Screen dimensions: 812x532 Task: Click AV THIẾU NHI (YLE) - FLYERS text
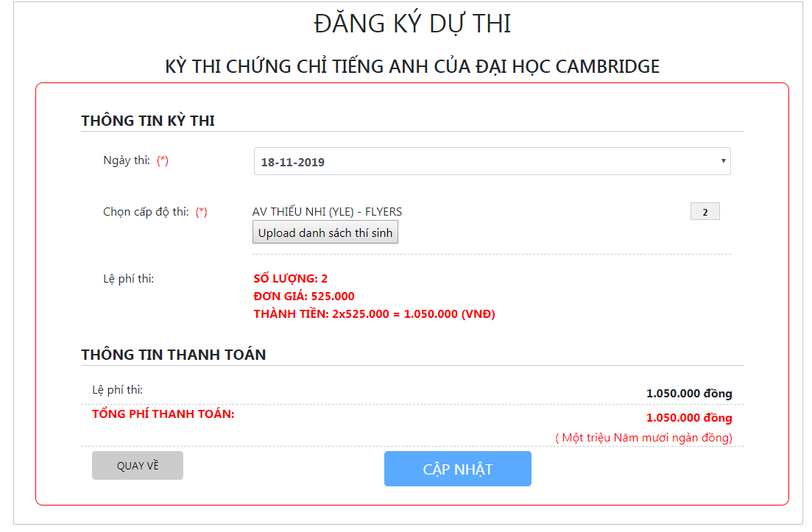coord(328,212)
